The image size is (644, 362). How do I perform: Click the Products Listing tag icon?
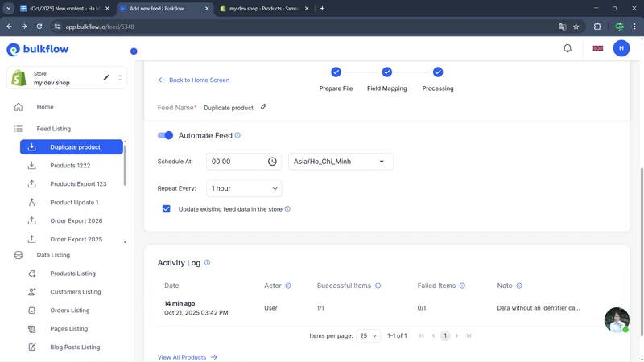[x=32, y=274]
